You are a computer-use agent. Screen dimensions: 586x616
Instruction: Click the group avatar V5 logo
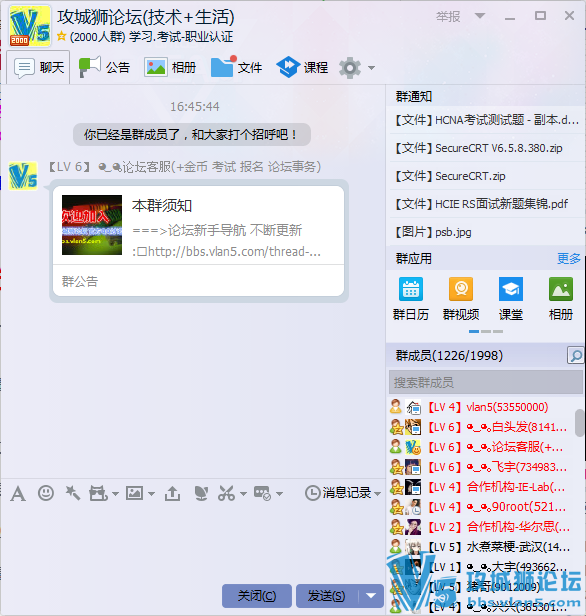click(30, 26)
